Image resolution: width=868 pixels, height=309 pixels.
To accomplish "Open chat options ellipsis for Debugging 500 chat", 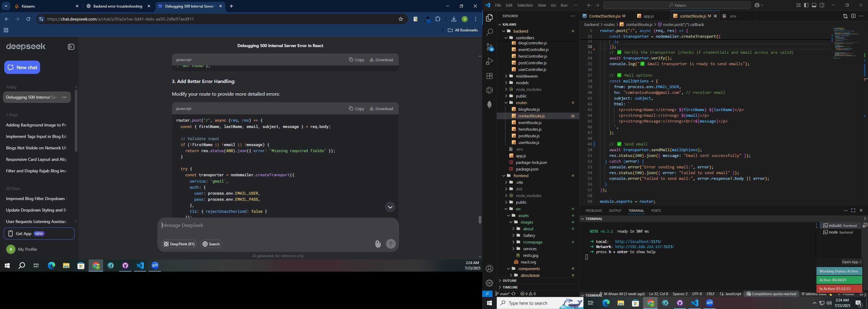I will [64, 97].
